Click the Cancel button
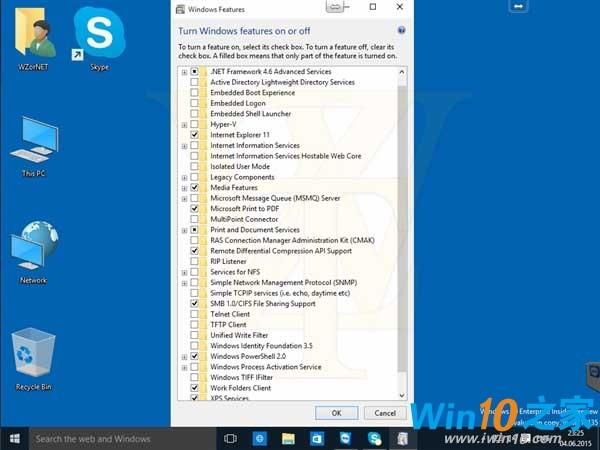The image size is (600, 450). tap(385, 413)
